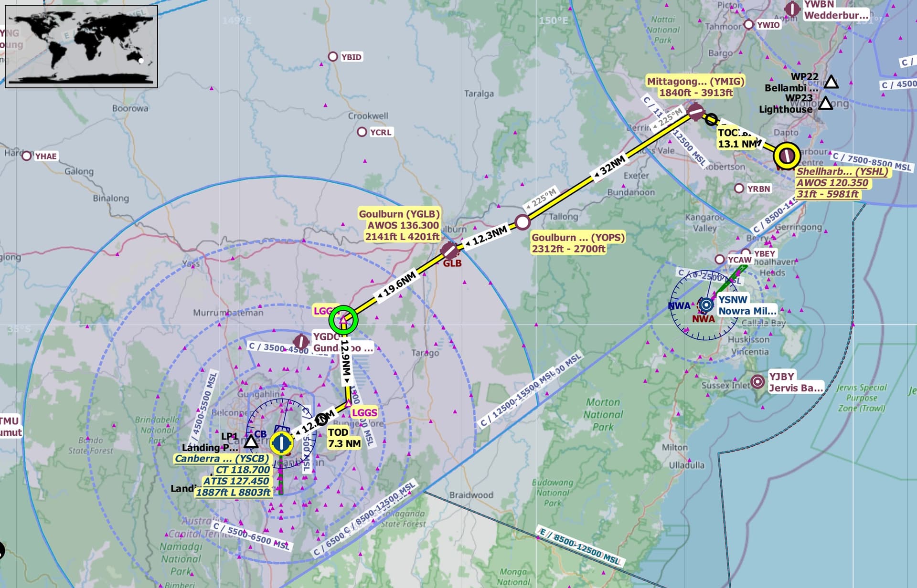Screen dimensions: 917x588
Task: Select the WP22 Bellambi waypoint triangle
Action: [x=832, y=81]
